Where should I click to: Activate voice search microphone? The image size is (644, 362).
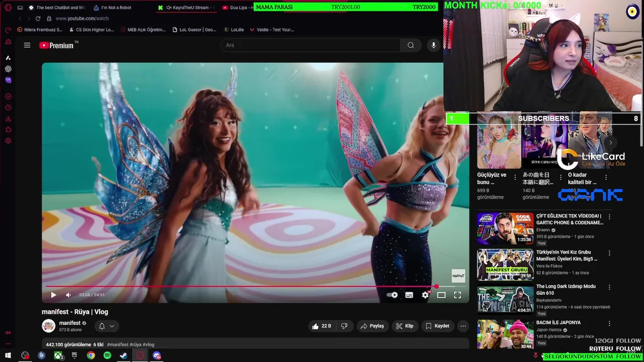[434, 45]
